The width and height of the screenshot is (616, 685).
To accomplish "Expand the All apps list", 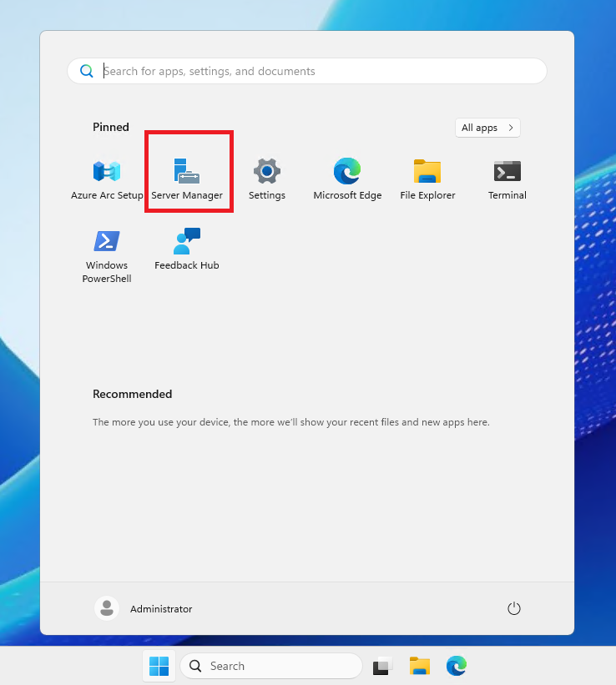I will click(487, 128).
